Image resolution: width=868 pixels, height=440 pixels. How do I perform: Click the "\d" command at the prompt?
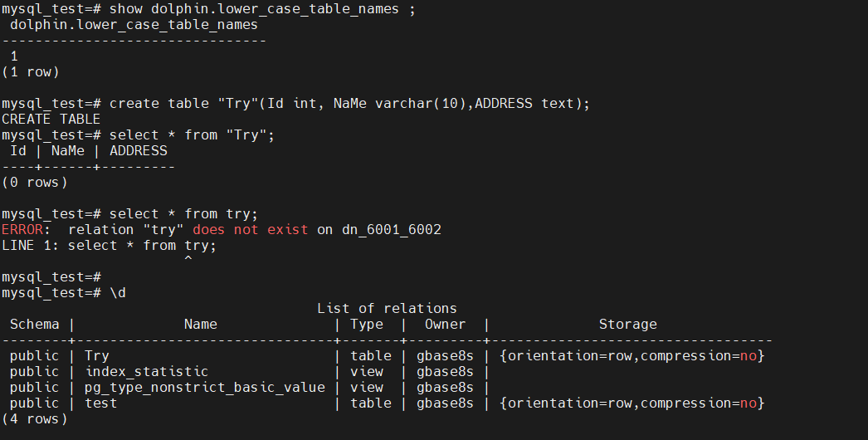click(x=118, y=292)
